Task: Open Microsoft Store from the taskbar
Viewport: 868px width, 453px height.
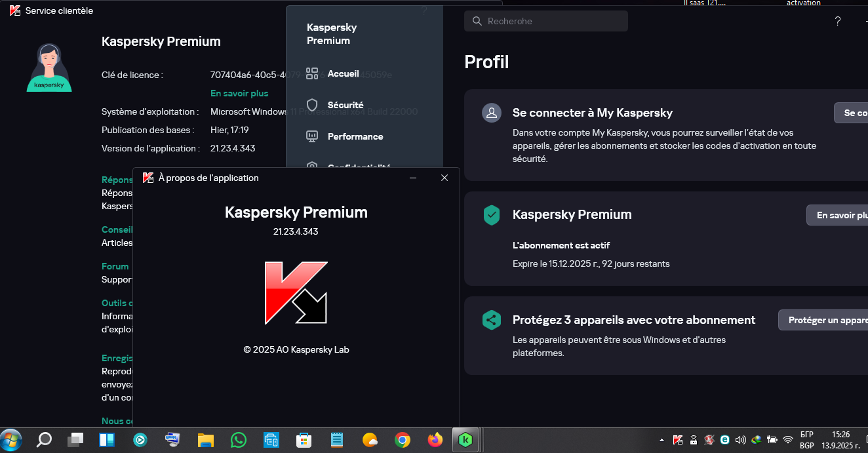Action: point(304,440)
